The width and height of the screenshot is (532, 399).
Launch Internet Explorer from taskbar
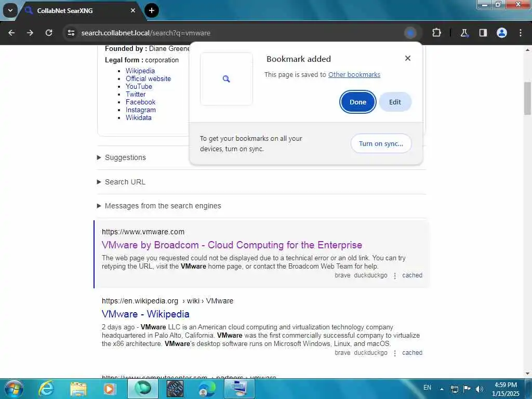pos(46,389)
